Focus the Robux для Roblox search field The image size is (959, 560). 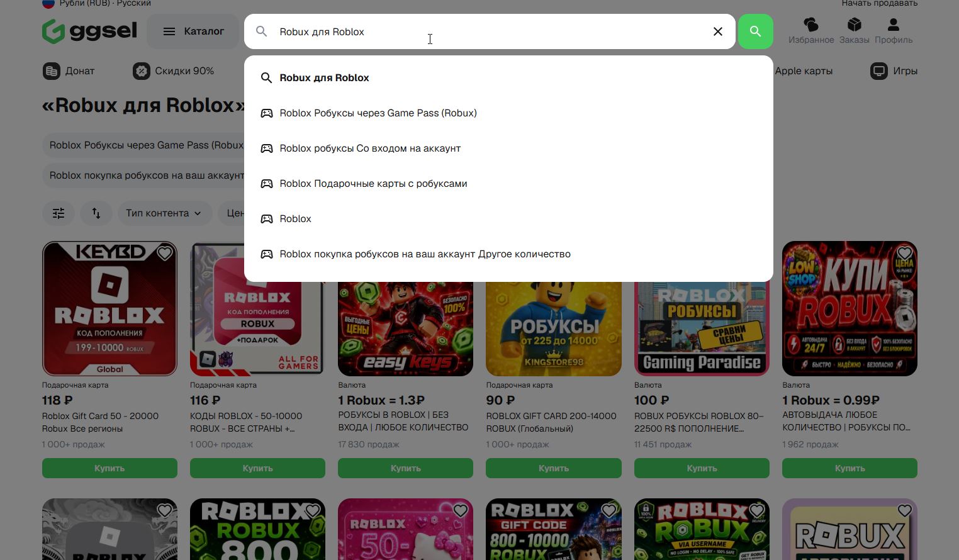(490, 31)
